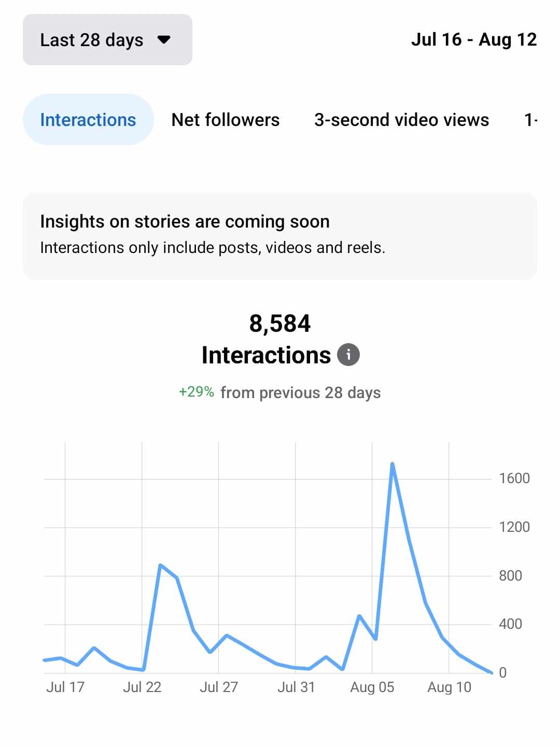Screen dimensions: 560x747
Task: Click the Aug 10 x-axis label
Action: point(449,687)
